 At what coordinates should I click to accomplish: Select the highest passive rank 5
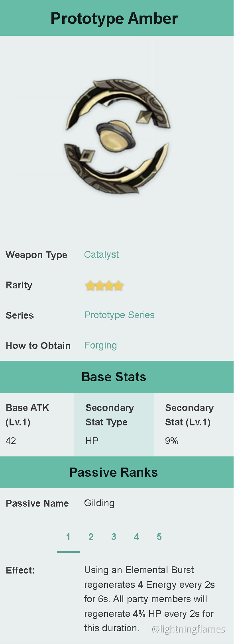(159, 537)
